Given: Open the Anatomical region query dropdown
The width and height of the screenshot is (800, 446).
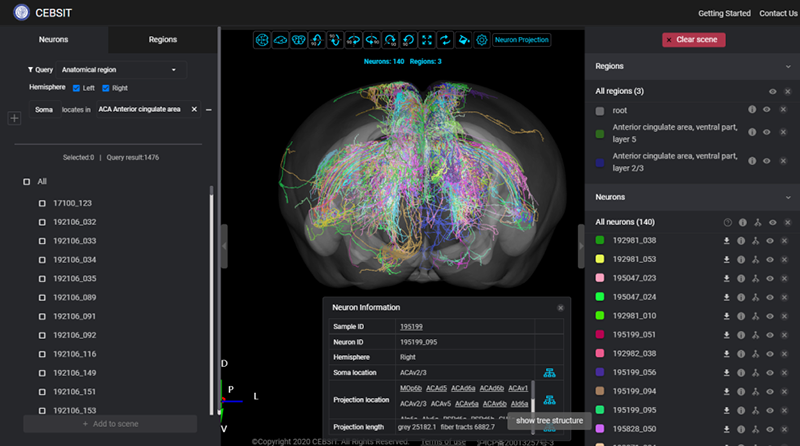Looking at the screenshot, I should (120, 70).
